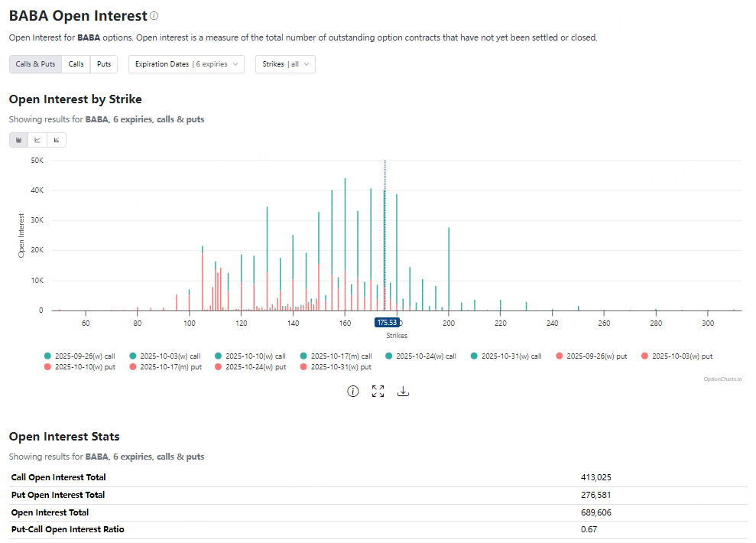The width and height of the screenshot is (756, 543).
Task: Open the Expiration Dates dropdown
Action: [x=187, y=64]
